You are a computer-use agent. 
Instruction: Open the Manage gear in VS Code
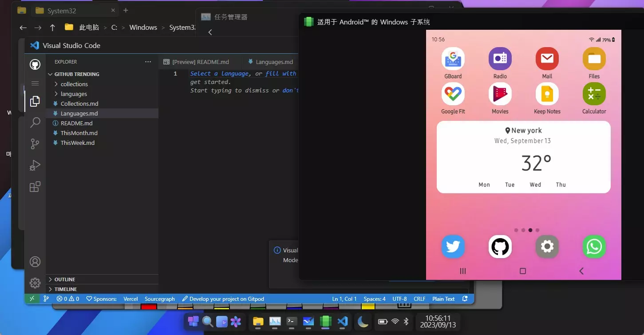[x=35, y=283]
